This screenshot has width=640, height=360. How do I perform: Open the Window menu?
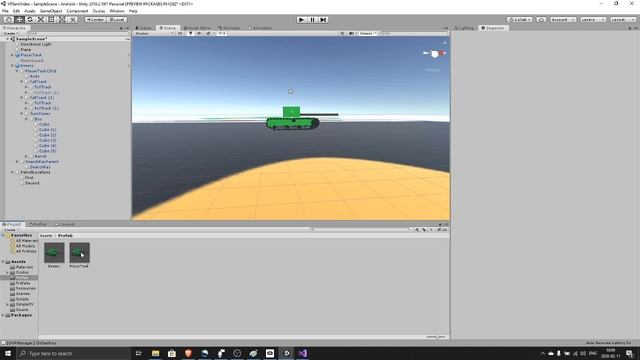[117, 11]
